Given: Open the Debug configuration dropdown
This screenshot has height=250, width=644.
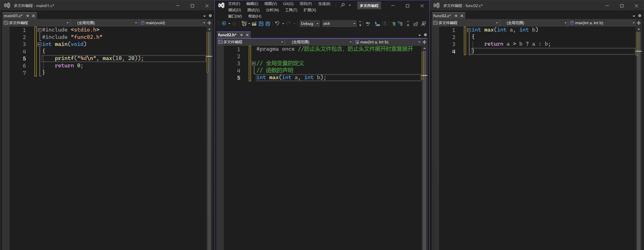Looking at the screenshot, I should point(309,23).
